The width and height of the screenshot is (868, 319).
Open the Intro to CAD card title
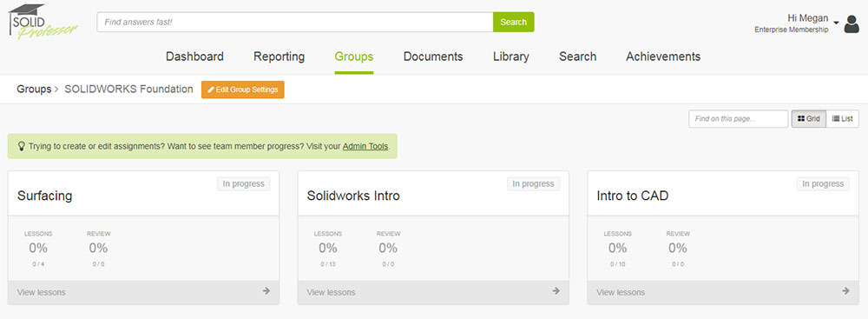click(632, 196)
